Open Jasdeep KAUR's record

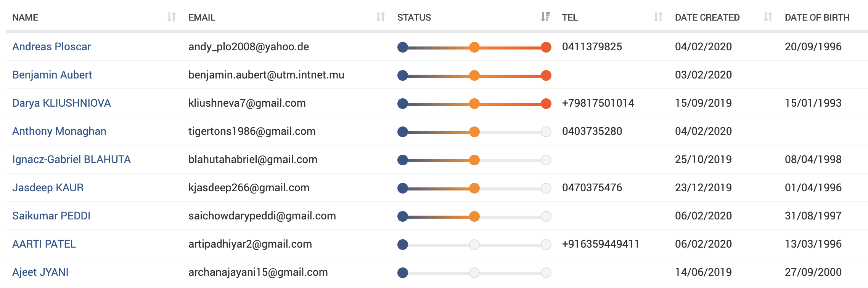point(48,187)
